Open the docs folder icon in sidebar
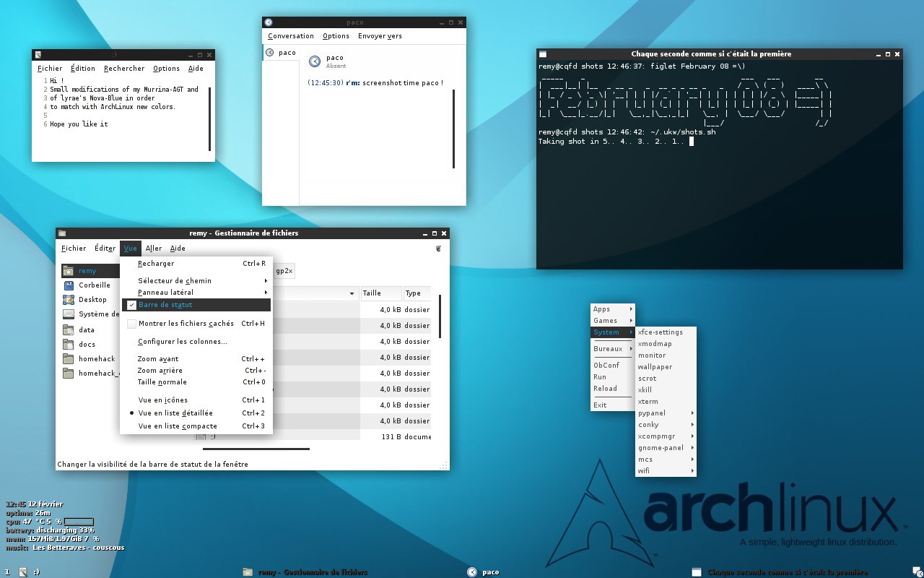924x578 pixels. coord(69,344)
